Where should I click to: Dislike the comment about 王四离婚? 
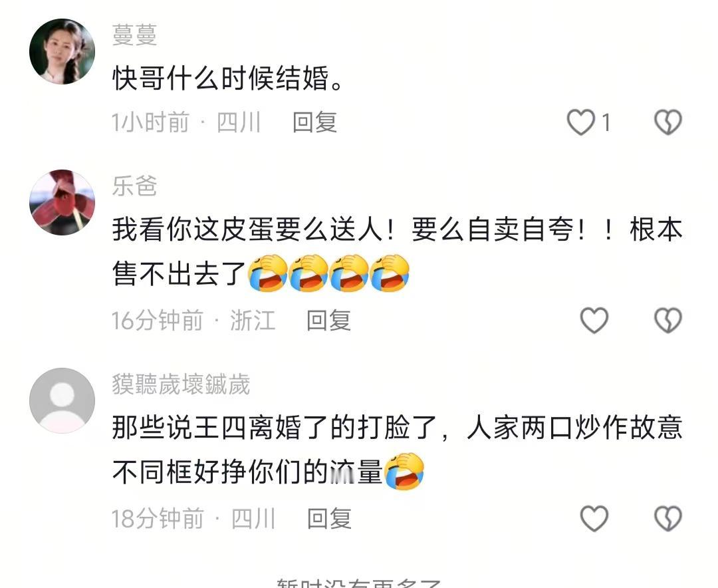tap(668, 518)
